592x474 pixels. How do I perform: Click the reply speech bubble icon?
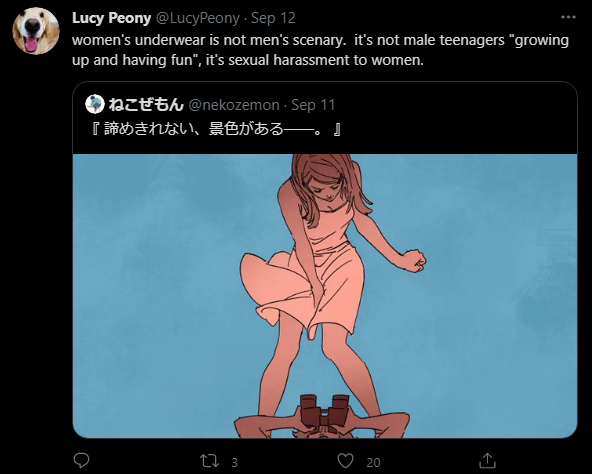(x=81, y=461)
